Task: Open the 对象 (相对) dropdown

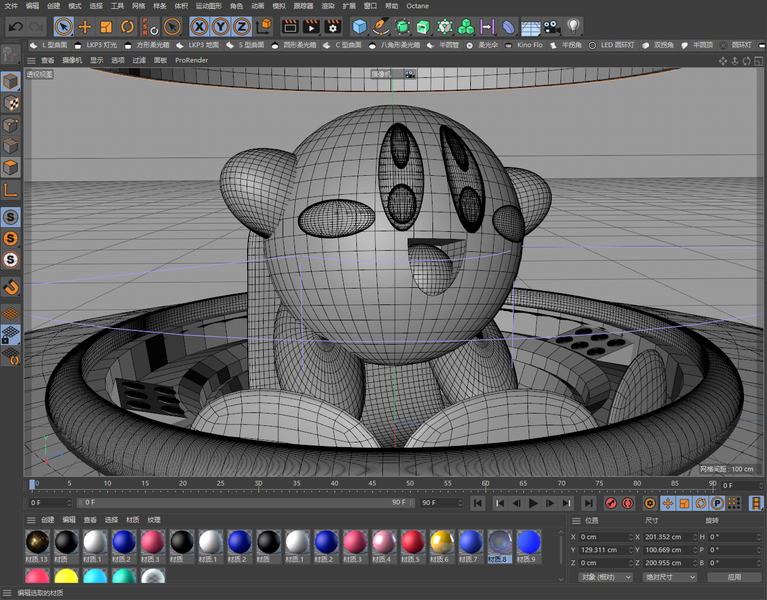Action: pos(606,577)
